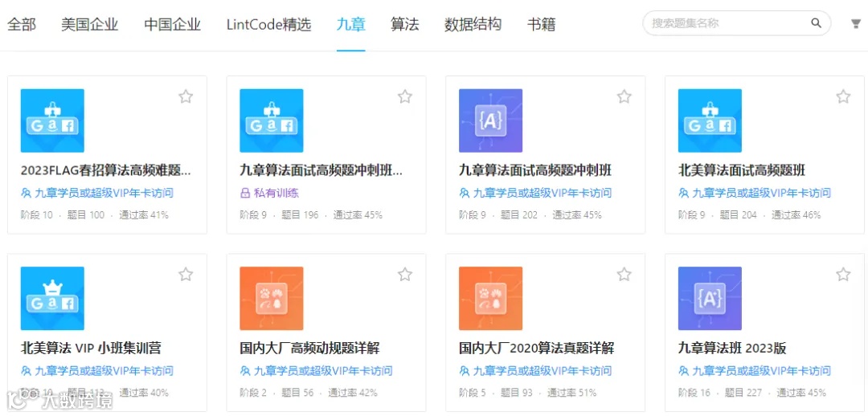868x416 pixels.
Task: Open 2023FLAG春招算法高频难题 thumbnail
Action: click(x=52, y=120)
